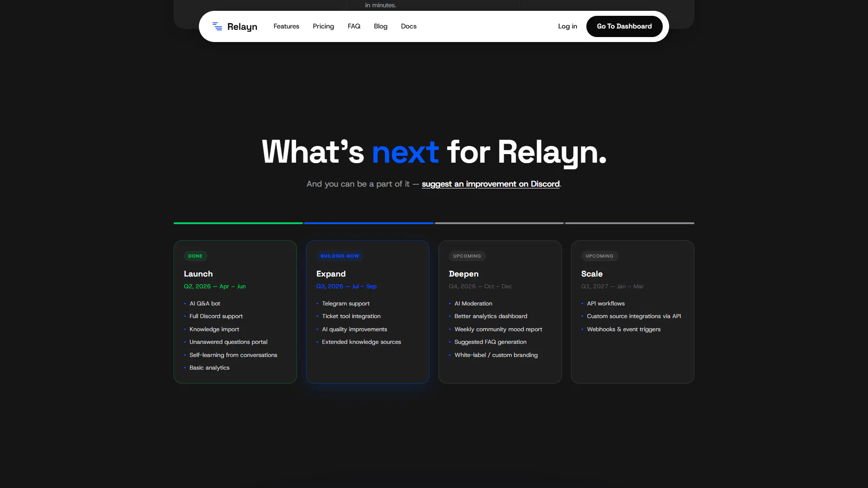This screenshot has width=868, height=488.
Task: Click 'AI Moderation' list item
Action: [x=473, y=304]
